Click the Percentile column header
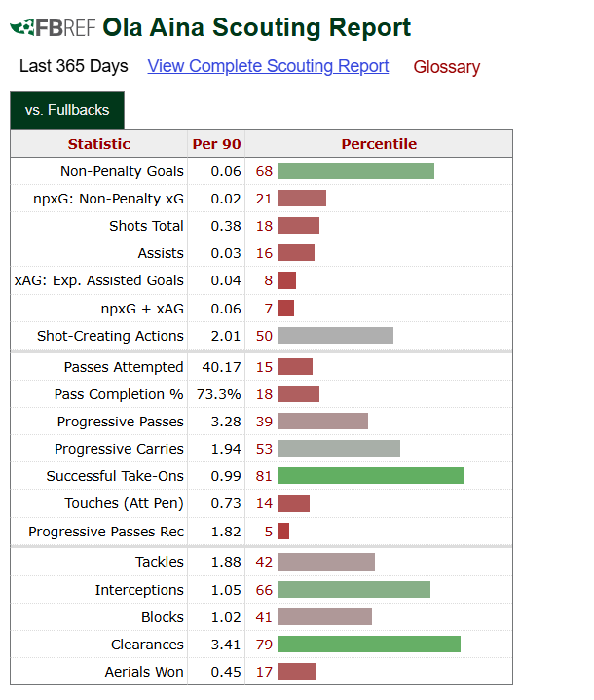The height and width of the screenshot is (700, 594). click(378, 144)
